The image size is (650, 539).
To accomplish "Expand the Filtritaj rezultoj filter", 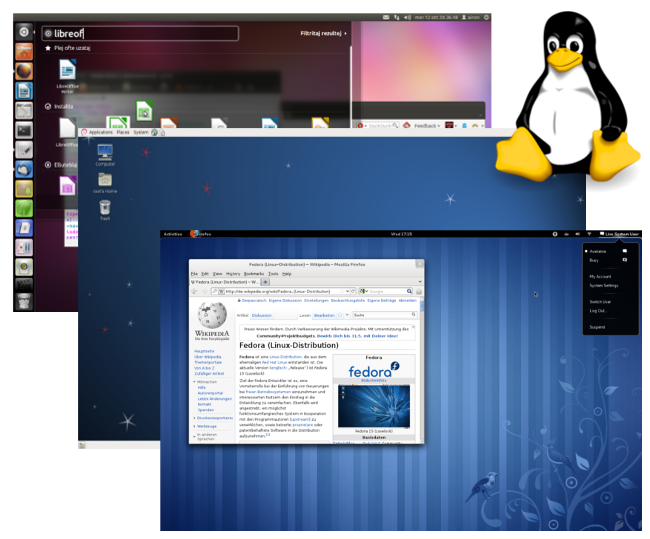I will click(326, 33).
